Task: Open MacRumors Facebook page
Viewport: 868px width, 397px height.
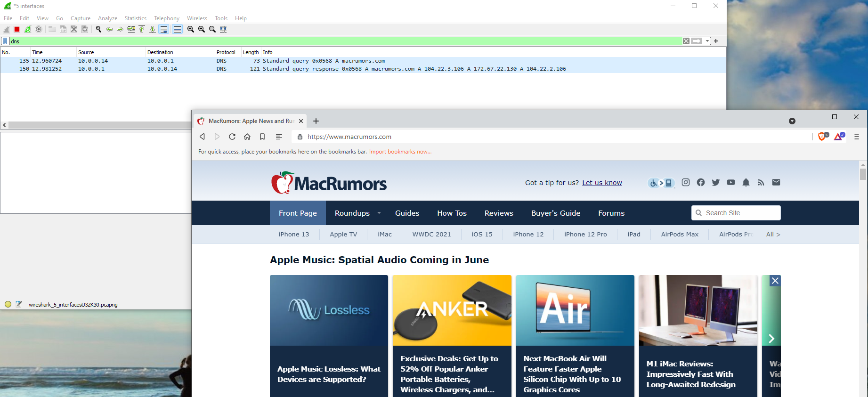Action: 701,182
